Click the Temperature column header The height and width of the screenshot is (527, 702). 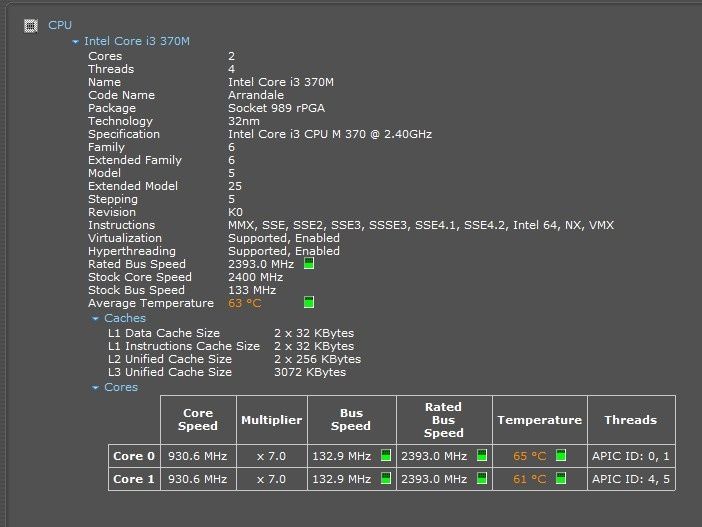click(539, 420)
